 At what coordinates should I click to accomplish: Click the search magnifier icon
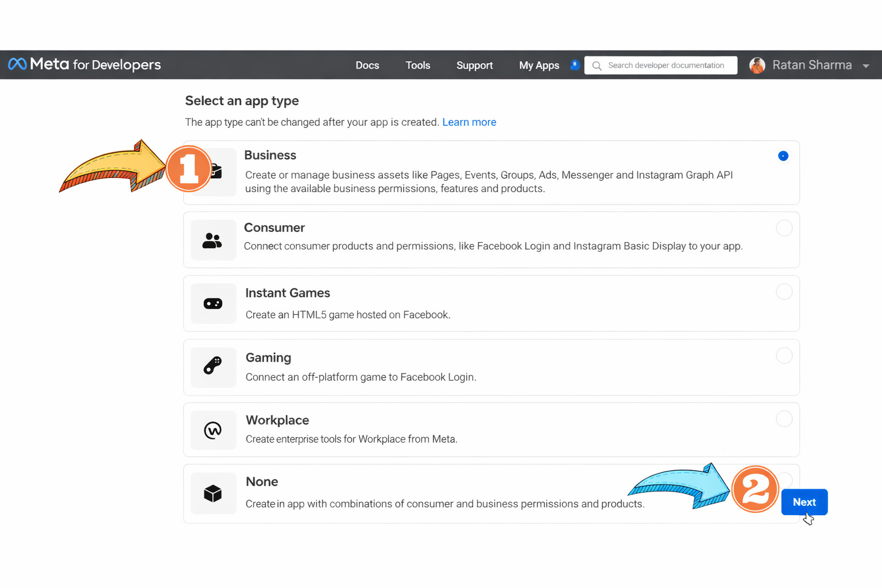click(597, 65)
